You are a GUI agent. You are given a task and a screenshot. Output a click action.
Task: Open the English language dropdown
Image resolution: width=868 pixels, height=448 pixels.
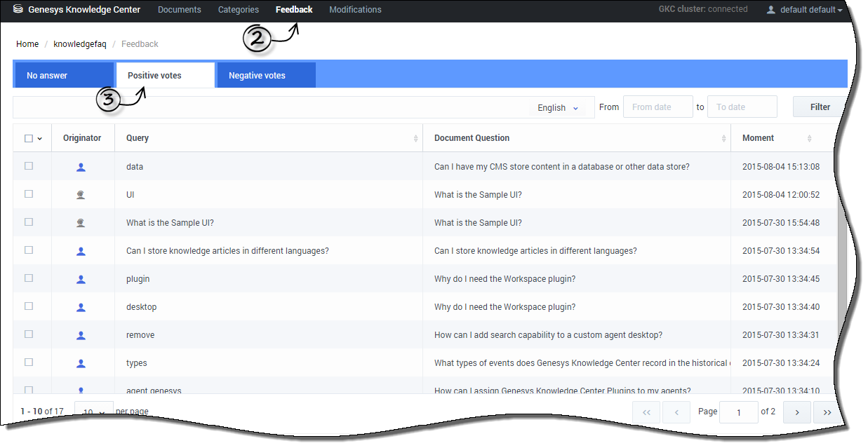click(558, 108)
